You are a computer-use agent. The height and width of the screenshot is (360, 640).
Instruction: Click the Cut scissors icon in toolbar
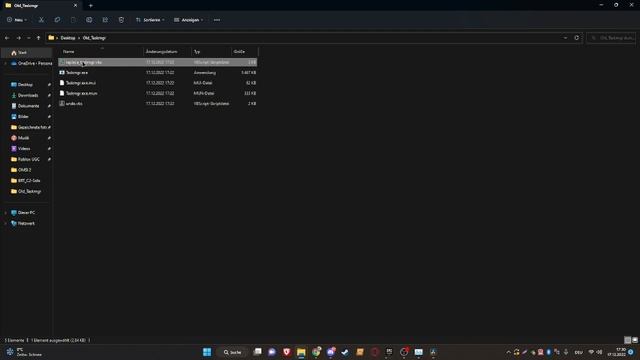[x=41, y=20]
